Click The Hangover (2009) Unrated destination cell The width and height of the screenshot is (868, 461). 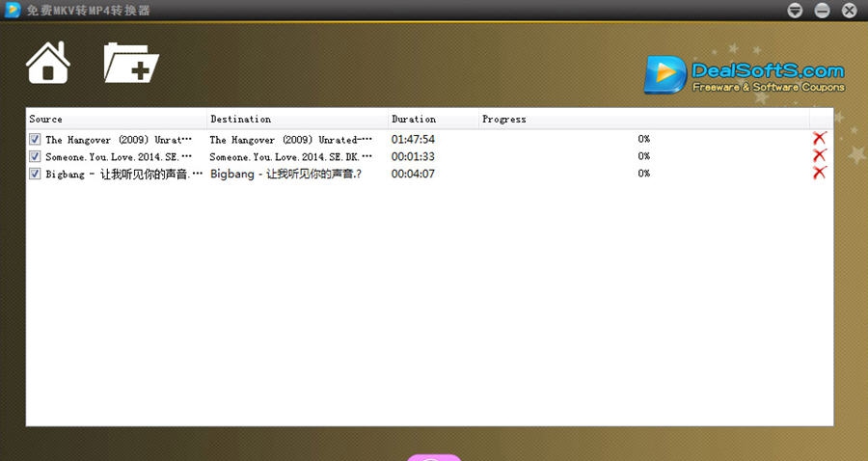[x=290, y=140]
